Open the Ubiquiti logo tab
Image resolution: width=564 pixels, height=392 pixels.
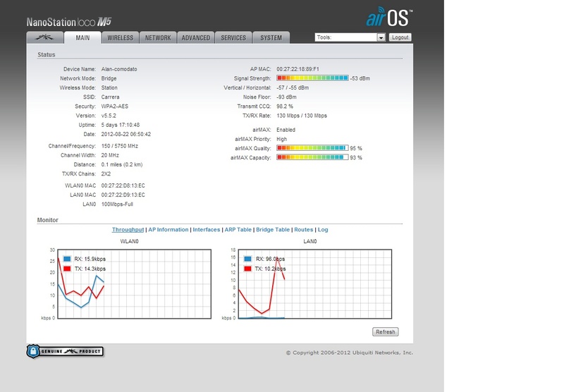[x=44, y=37]
